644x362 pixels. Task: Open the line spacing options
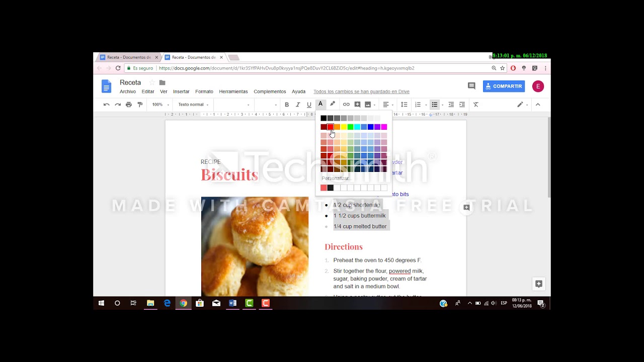404,105
